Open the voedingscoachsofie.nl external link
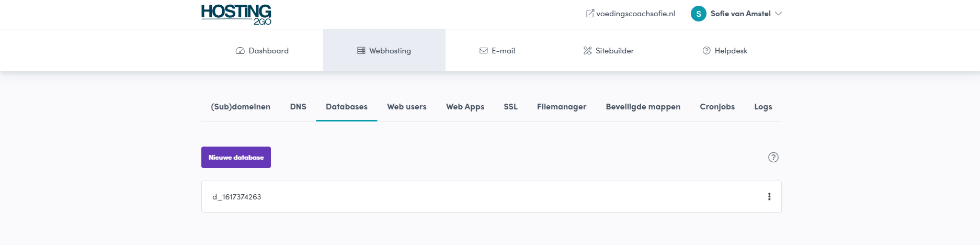 pyautogui.click(x=631, y=14)
